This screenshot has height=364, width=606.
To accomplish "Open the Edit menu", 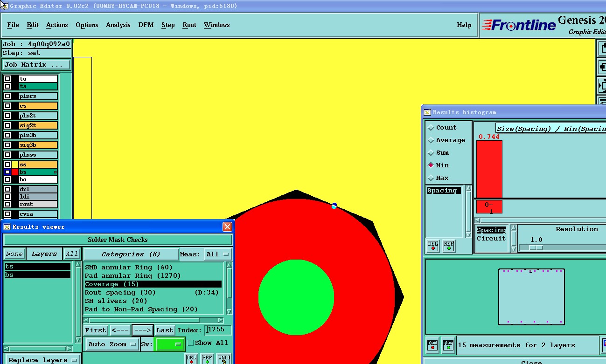I will pyautogui.click(x=33, y=25).
